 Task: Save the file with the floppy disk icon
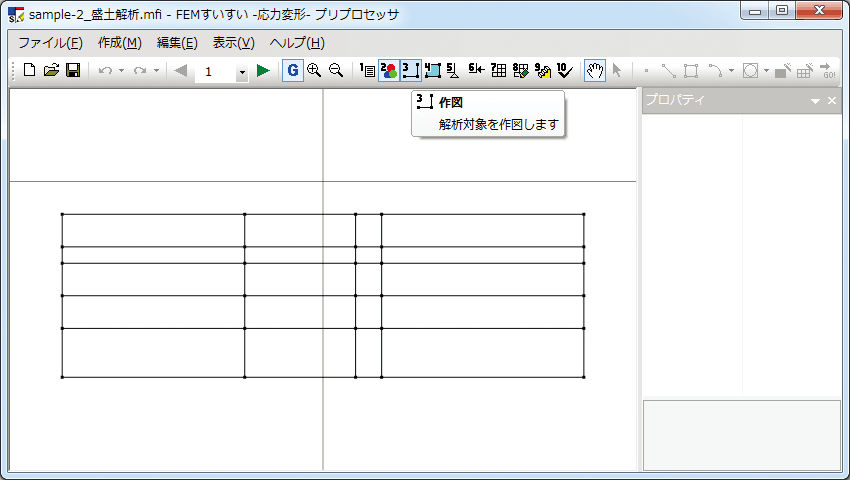click(x=73, y=71)
